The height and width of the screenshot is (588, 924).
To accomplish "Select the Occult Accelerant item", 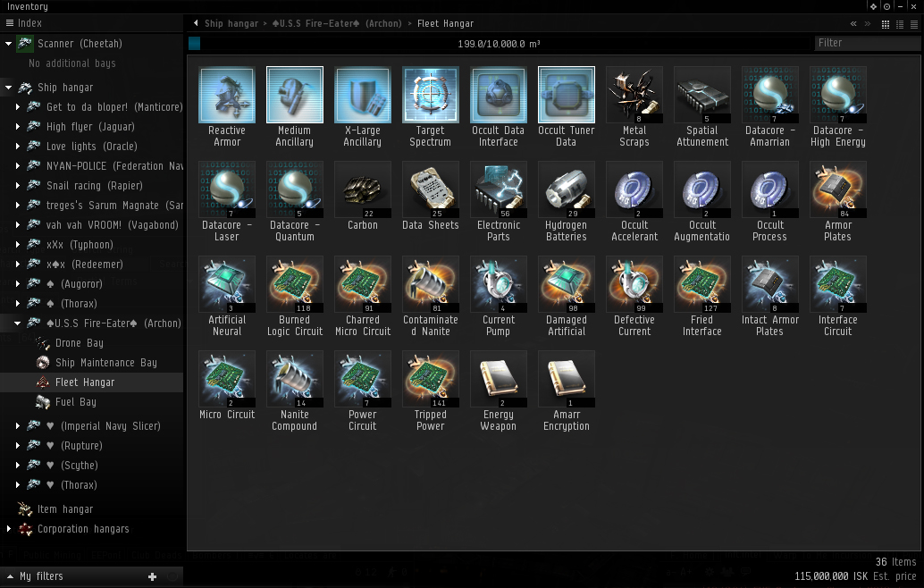I will tap(634, 189).
